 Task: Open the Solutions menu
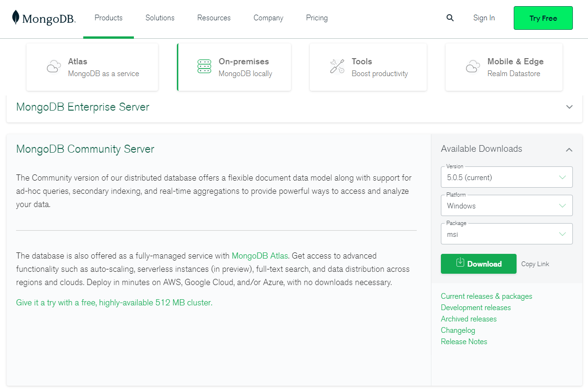160,18
